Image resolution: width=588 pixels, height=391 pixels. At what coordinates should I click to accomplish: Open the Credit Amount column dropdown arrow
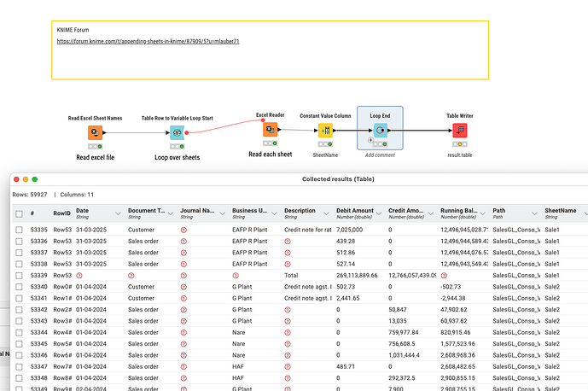click(430, 213)
